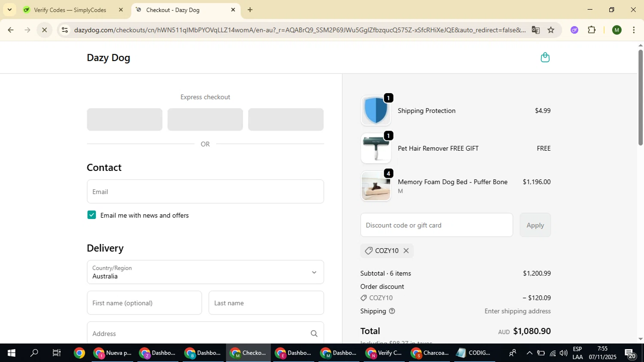Open the Windows Start menu

(x=11, y=353)
